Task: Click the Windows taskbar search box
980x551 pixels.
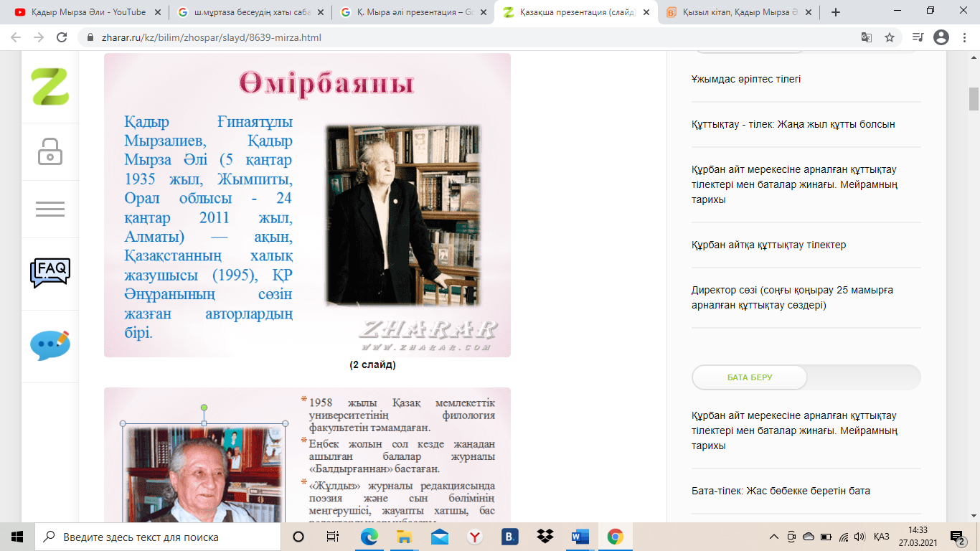Action: [x=158, y=537]
